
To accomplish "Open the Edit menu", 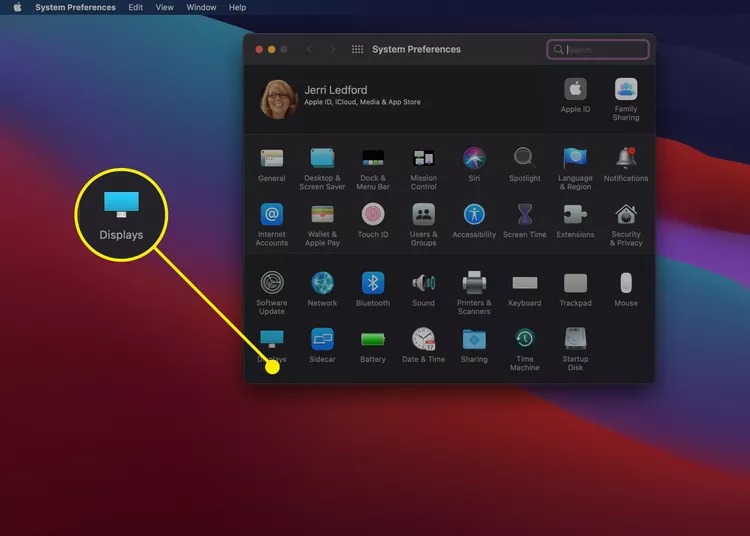I will (135, 7).
